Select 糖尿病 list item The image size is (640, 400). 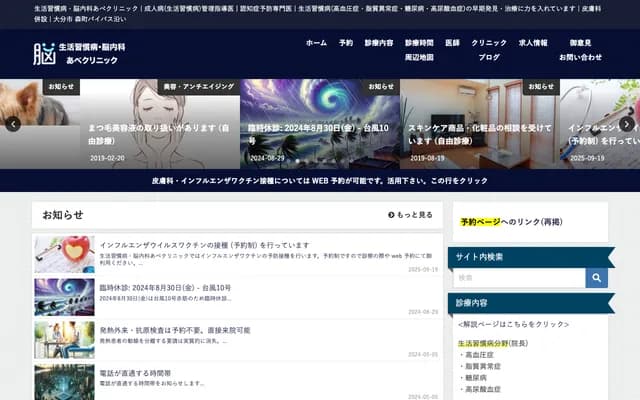476,378
